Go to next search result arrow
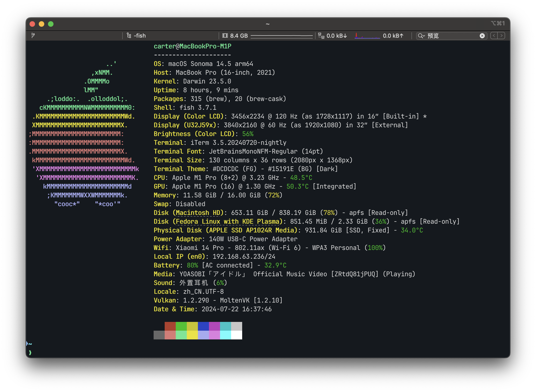This screenshot has width=536, height=392. [x=501, y=36]
